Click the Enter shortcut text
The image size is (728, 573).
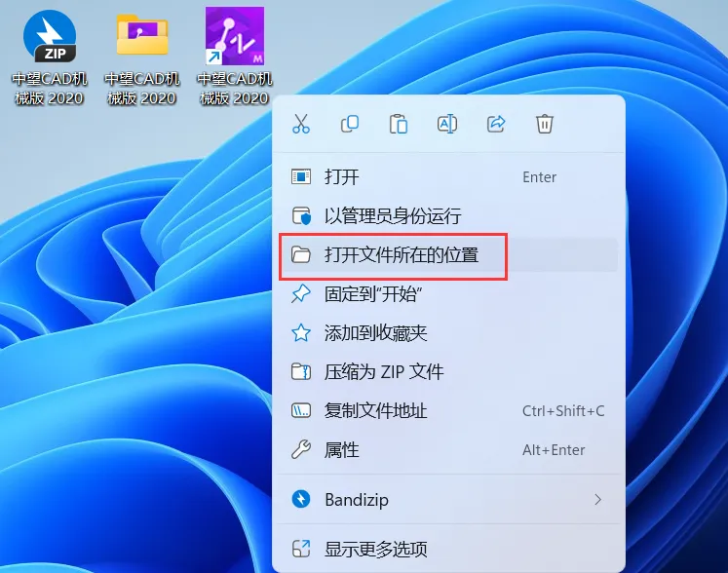pyautogui.click(x=539, y=177)
